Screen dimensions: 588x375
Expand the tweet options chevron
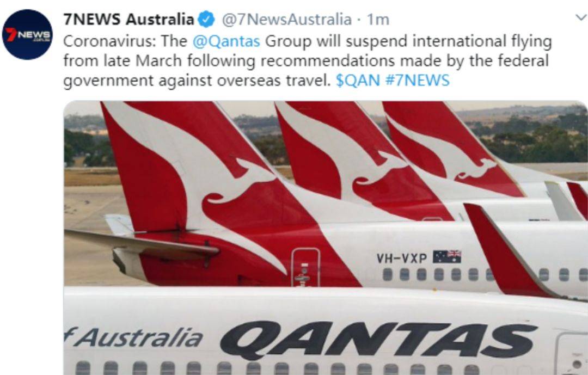tap(580, 17)
